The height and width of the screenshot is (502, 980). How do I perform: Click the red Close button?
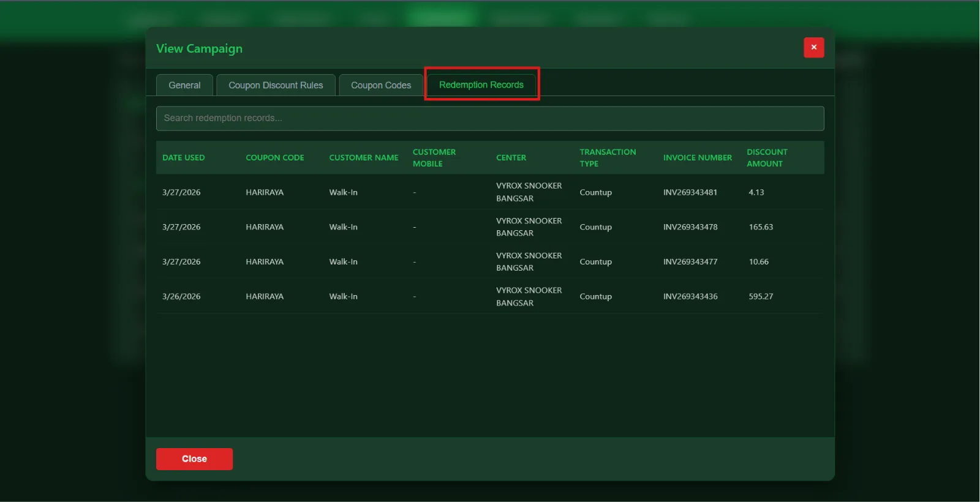194,459
